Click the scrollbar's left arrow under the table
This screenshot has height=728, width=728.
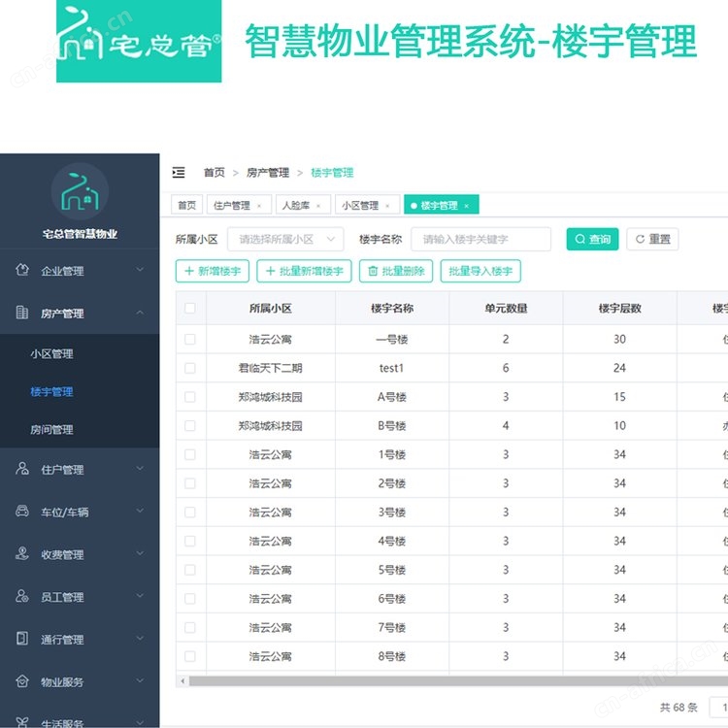[182, 681]
